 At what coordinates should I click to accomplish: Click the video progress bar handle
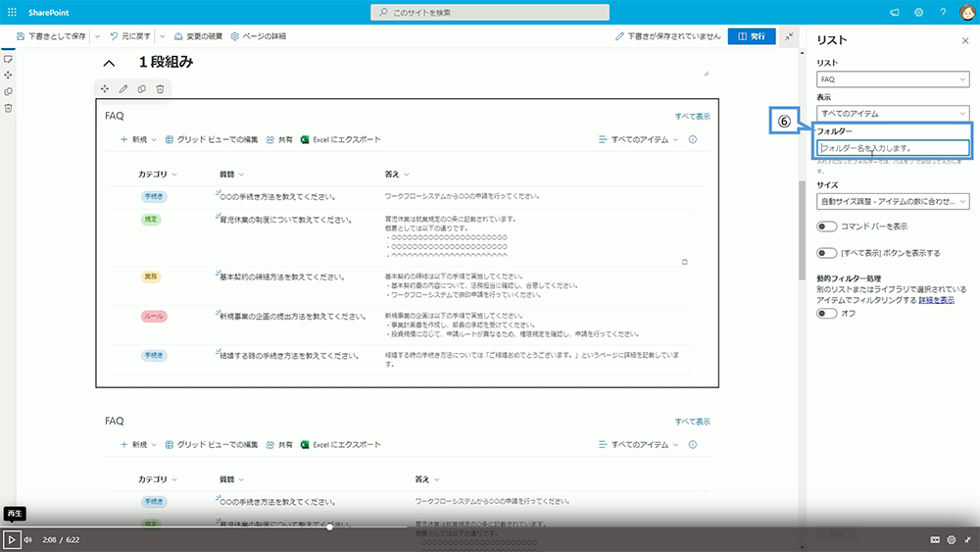(x=329, y=527)
